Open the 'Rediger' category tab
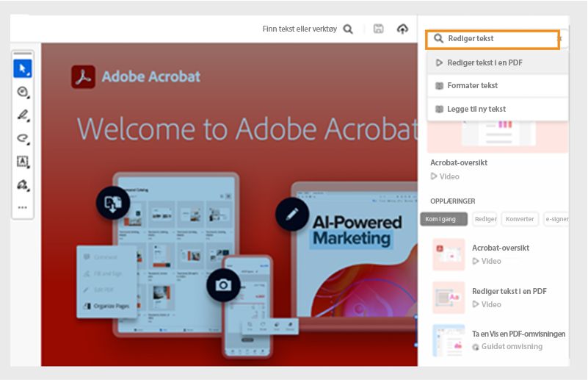Image resolution: width=588 pixels, height=380 pixels. click(485, 219)
